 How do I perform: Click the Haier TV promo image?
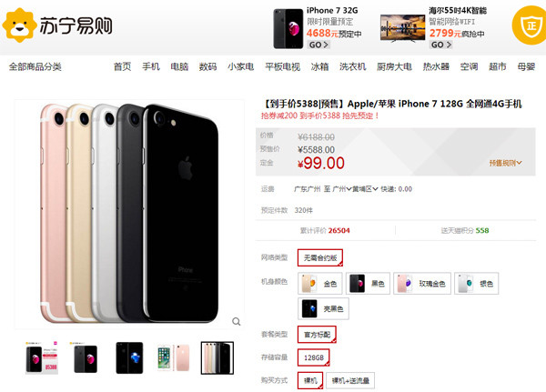point(402,28)
